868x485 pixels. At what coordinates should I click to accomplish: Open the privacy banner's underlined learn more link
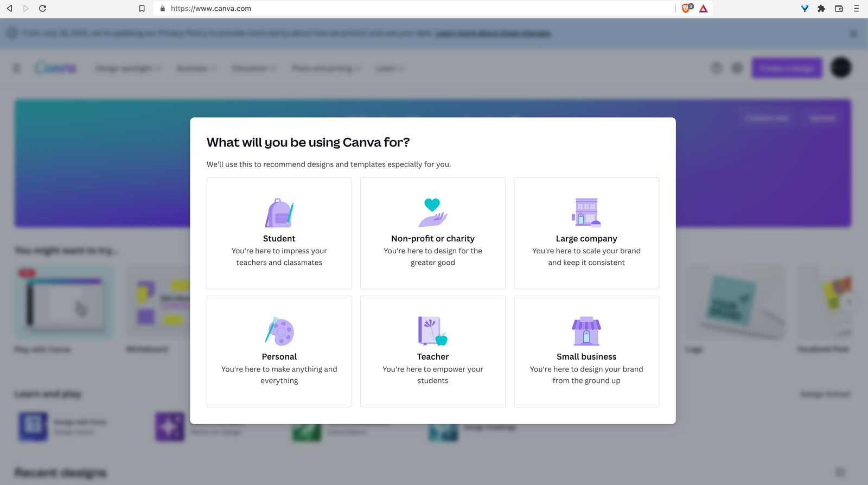point(493,34)
